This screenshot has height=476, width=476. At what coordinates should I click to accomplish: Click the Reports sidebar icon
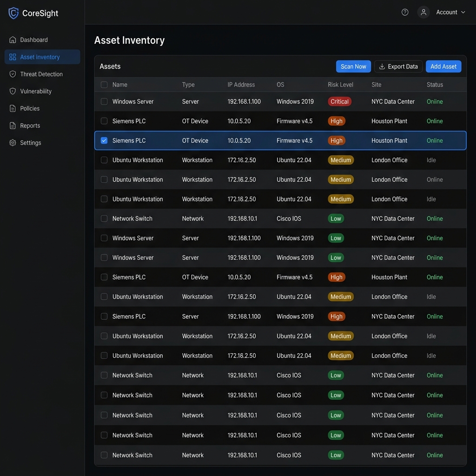[x=12, y=126]
